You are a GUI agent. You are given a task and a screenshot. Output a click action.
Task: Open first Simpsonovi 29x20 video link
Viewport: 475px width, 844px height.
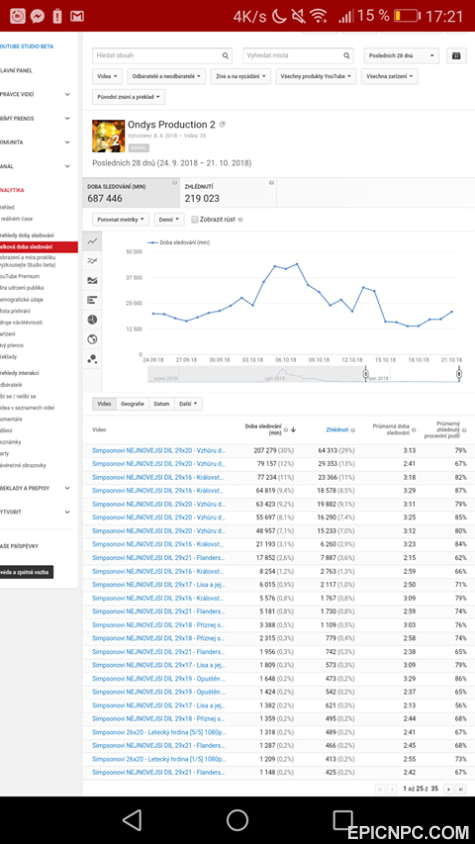[159, 451]
